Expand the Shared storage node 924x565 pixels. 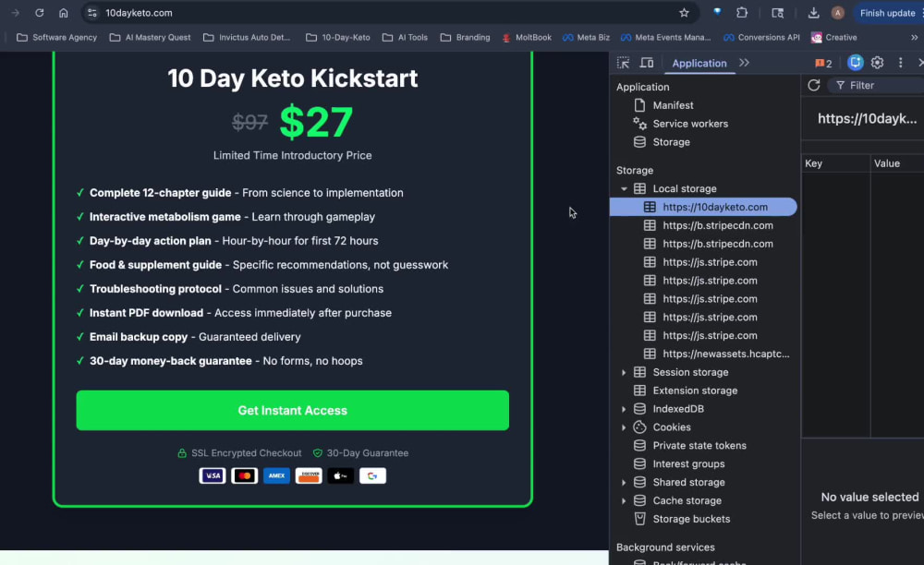[624, 483]
